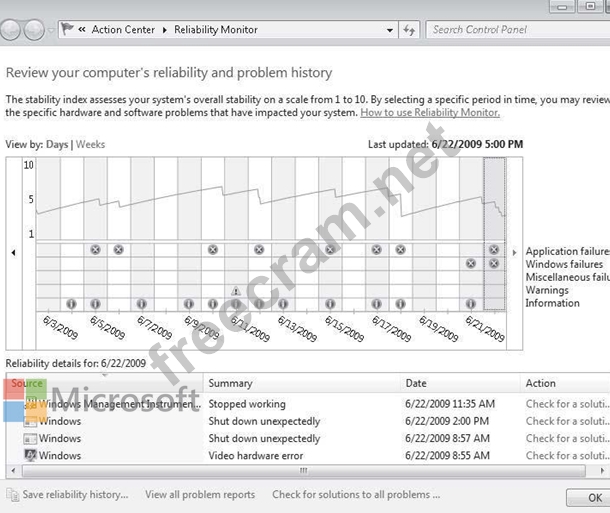Screen dimensions: 610x513
Task: Sort by the Action column header
Action: click(x=565, y=383)
